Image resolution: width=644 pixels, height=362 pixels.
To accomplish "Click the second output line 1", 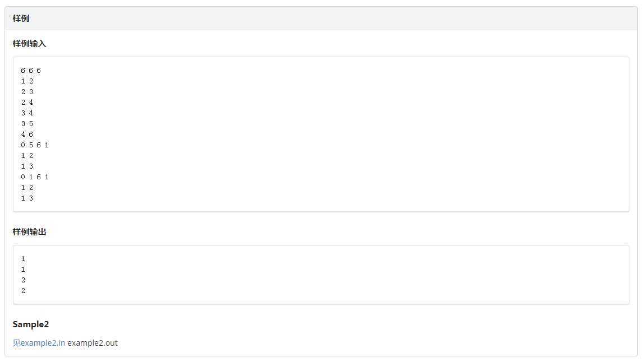I will (x=23, y=270).
